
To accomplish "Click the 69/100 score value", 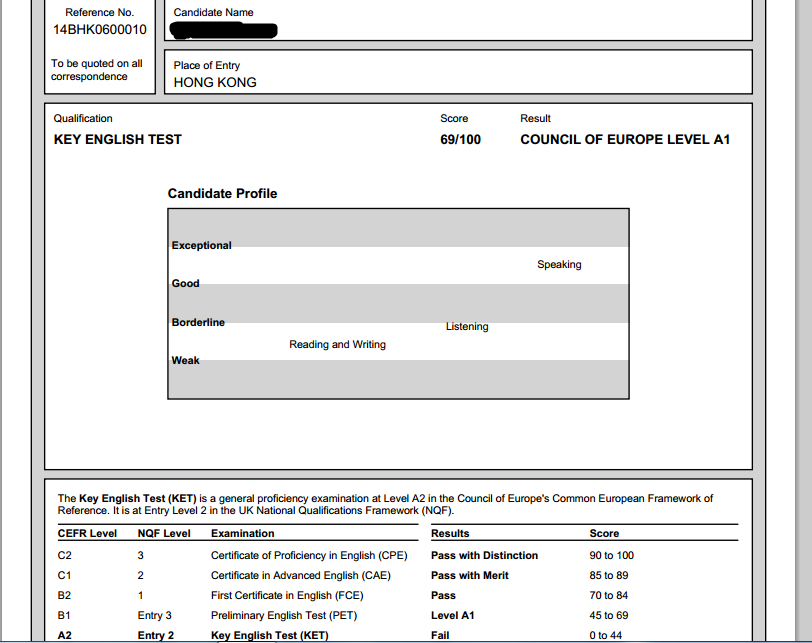I will click(x=460, y=140).
